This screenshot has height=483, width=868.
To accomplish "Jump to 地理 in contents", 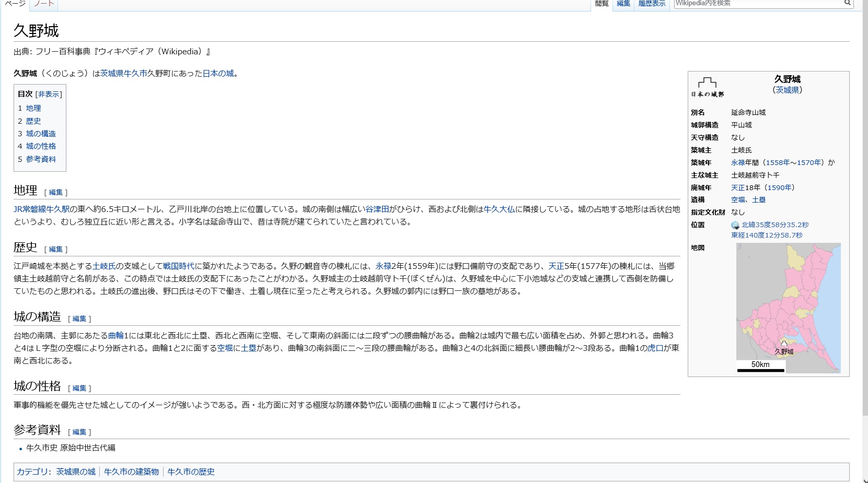I will tap(33, 108).
